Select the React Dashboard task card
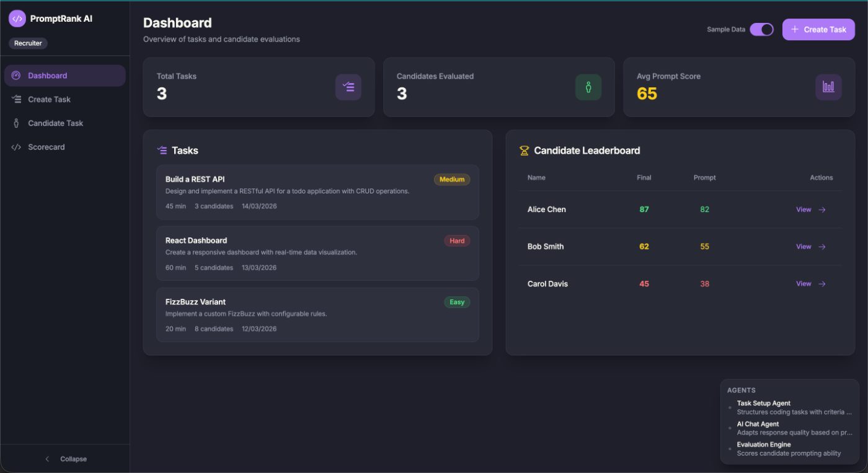This screenshot has height=473, width=868. click(x=317, y=254)
